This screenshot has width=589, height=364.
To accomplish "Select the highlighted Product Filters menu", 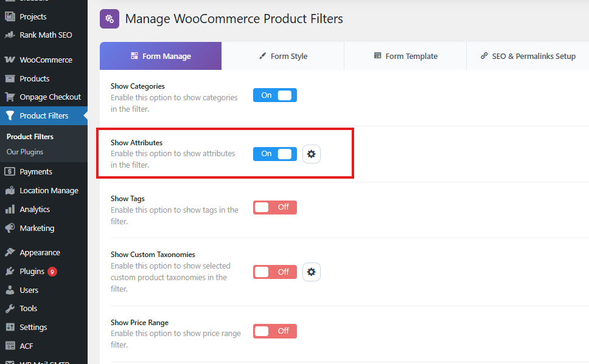I will coord(44,115).
